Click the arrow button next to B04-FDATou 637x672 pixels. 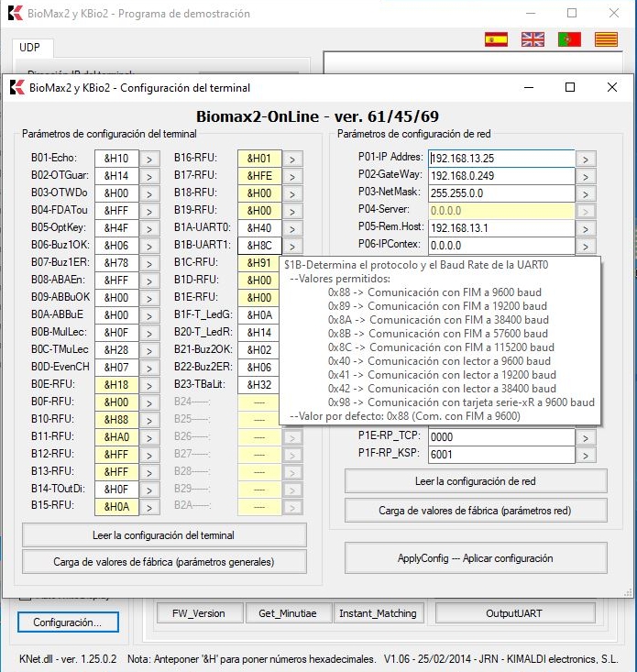(x=149, y=211)
